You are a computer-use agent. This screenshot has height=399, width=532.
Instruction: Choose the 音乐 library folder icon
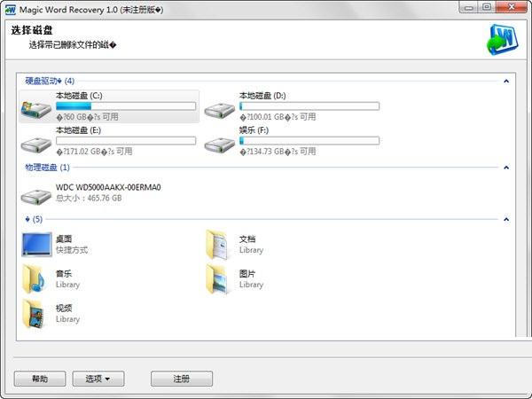pos(34,279)
